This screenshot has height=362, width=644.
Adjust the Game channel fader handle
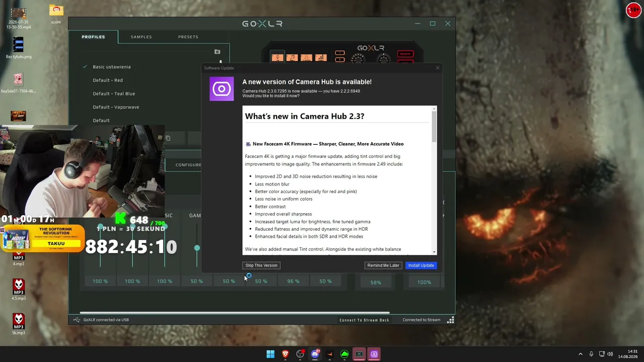tap(197, 248)
